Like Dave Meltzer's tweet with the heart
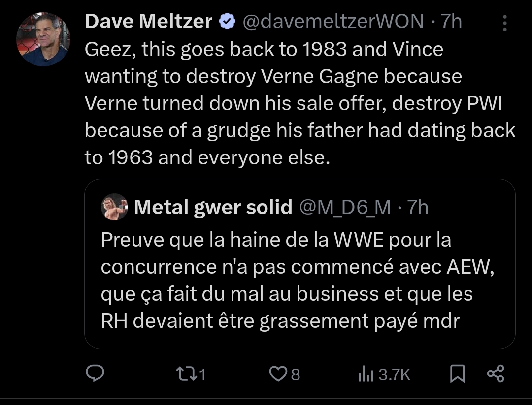The width and height of the screenshot is (532, 405). [277, 374]
